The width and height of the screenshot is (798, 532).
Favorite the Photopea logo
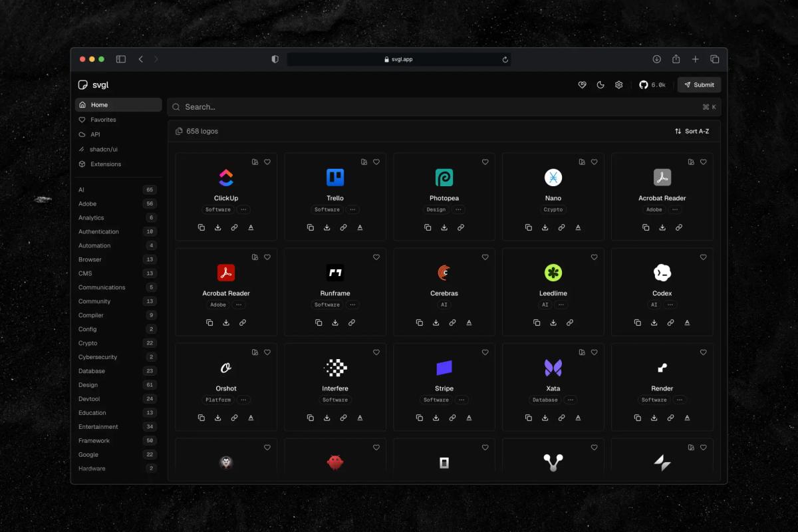point(485,162)
